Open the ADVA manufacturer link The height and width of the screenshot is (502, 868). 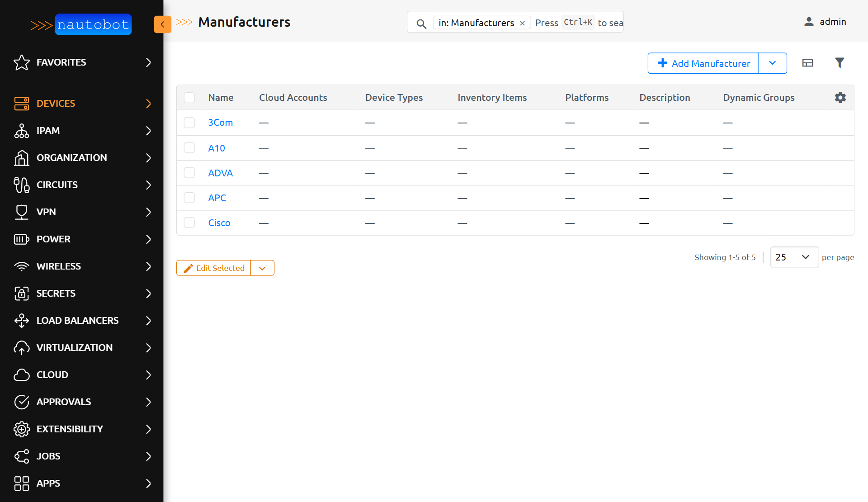(x=220, y=173)
